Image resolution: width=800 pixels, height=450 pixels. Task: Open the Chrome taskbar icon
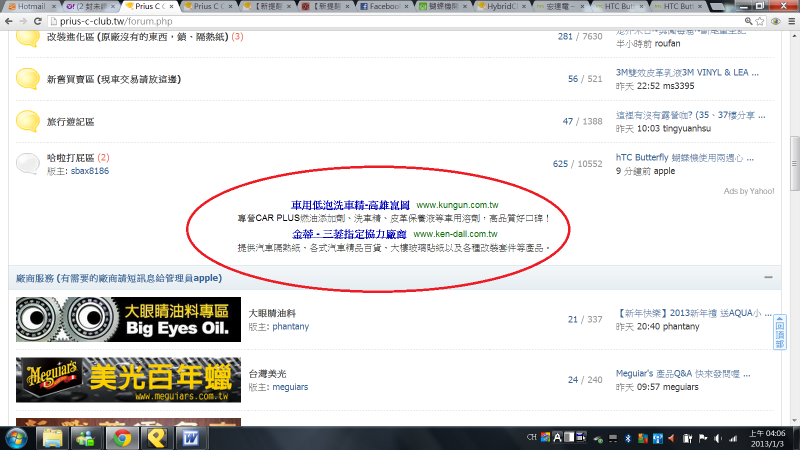click(121, 438)
